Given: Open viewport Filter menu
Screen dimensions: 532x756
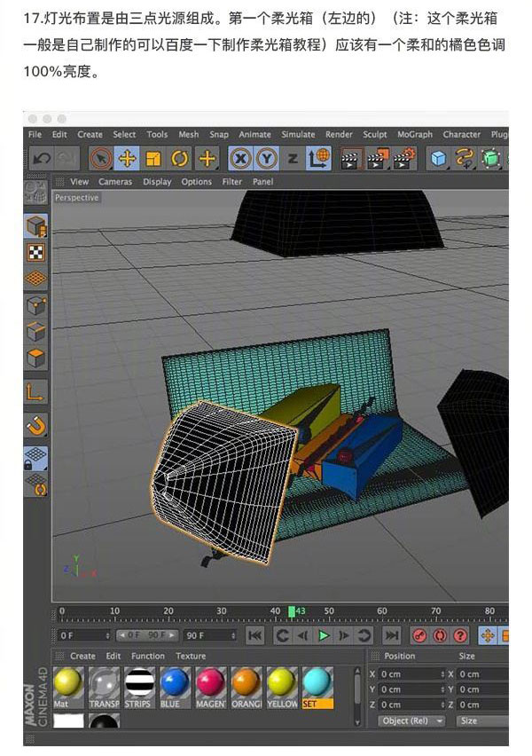Looking at the screenshot, I should click(x=231, y=182).
